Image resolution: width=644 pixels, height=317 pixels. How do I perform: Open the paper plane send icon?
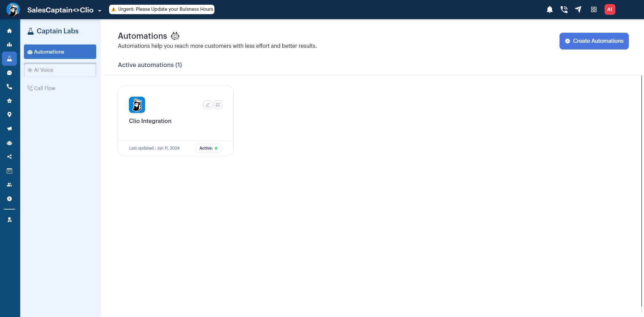pos(578,9)
